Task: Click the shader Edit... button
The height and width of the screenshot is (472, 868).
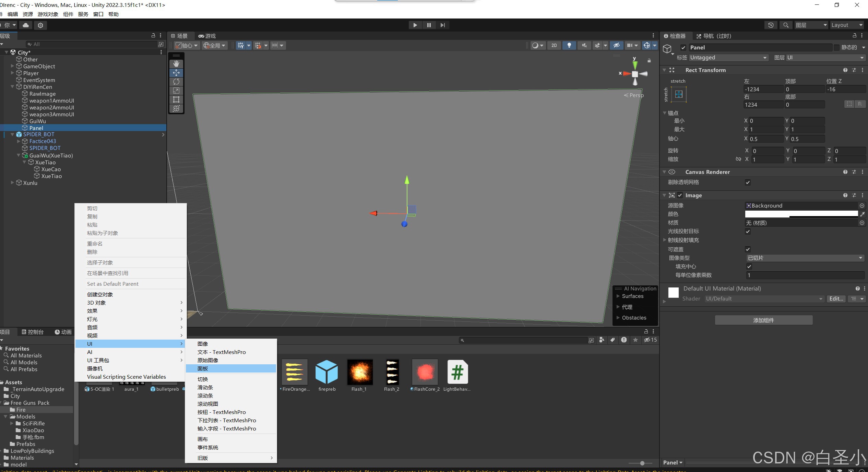Action: coord(836,299)
